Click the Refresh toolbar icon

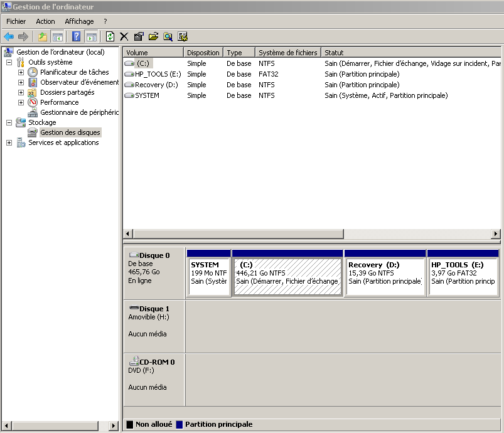(x=110, y=36)
